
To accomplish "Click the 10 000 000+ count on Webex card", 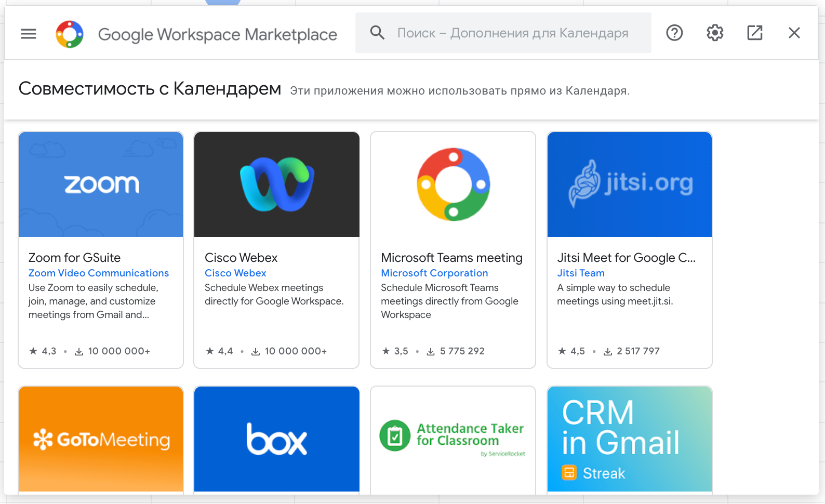I will [296, 351].
